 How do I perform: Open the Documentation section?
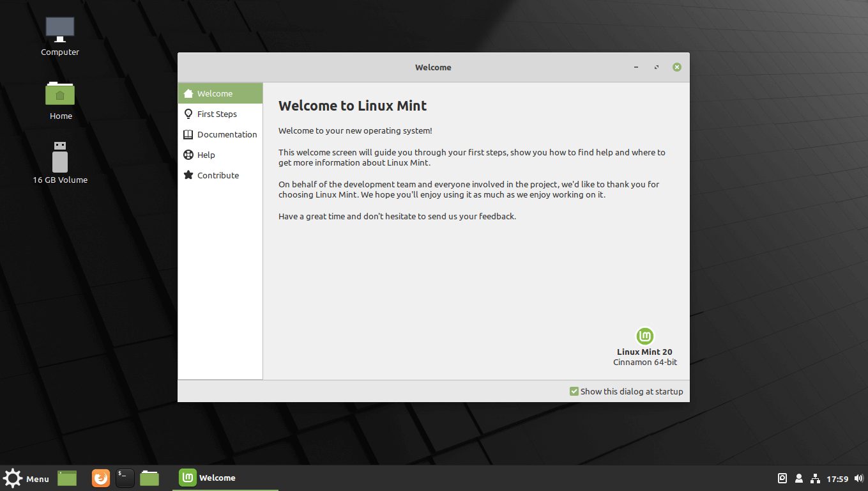(220, 134)
